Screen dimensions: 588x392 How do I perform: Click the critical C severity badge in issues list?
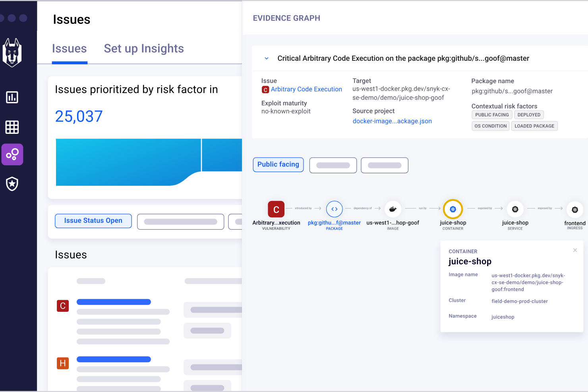pos(63,306)
